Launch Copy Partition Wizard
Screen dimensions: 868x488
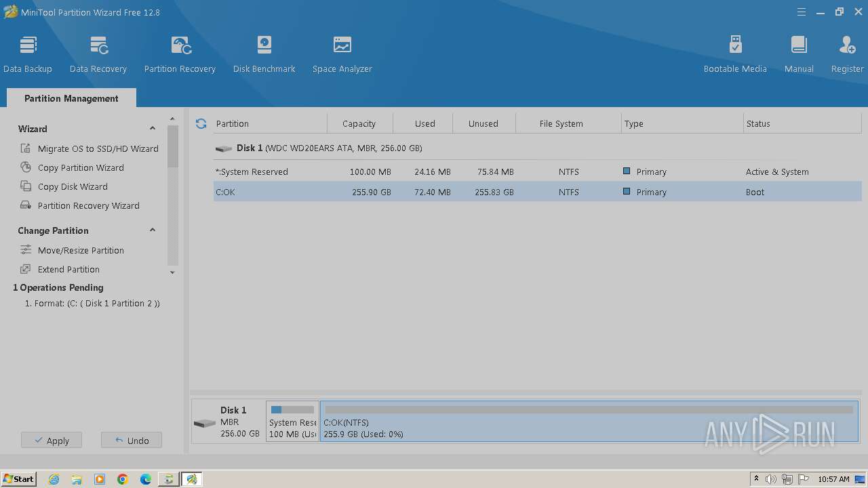[x=72, y=167]
